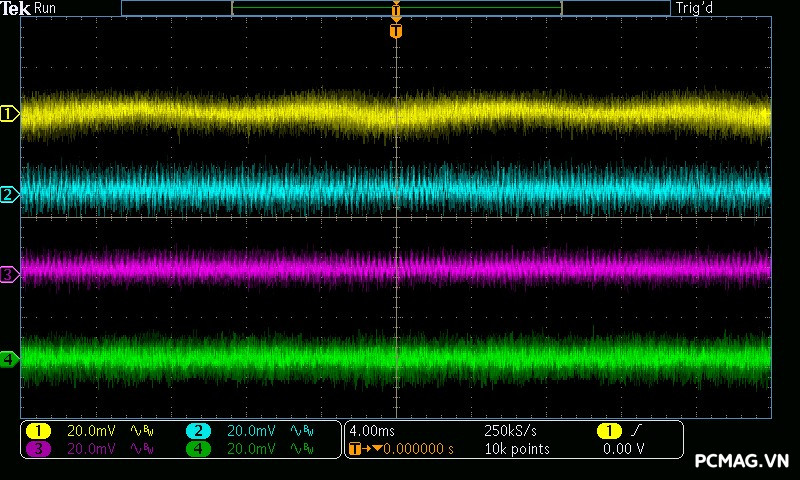This screenshot has height=480, width=800.
Task: Click the channel 1 yellow ground marker
Action: [9, 114]
